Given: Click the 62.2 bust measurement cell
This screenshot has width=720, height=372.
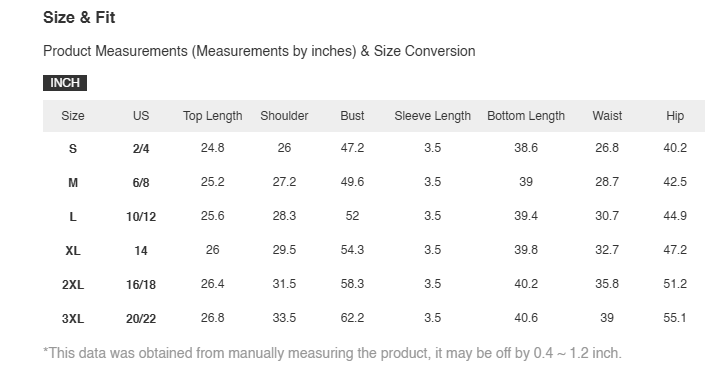Looking at the screenshot, I should coord(352,318).
